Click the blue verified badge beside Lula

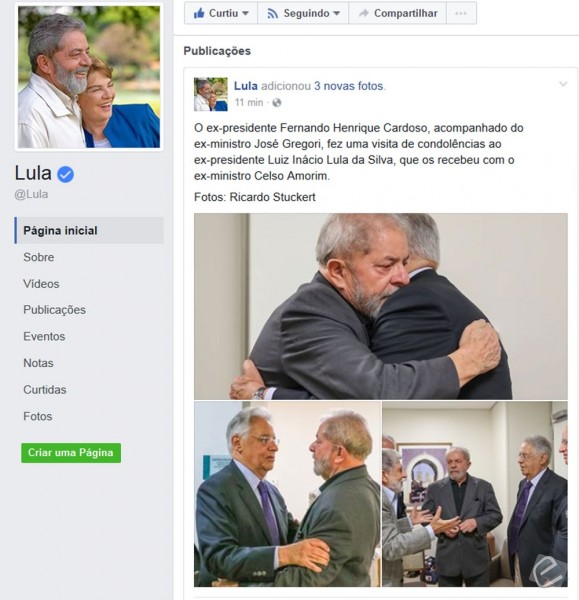click(x=65, y=174)
